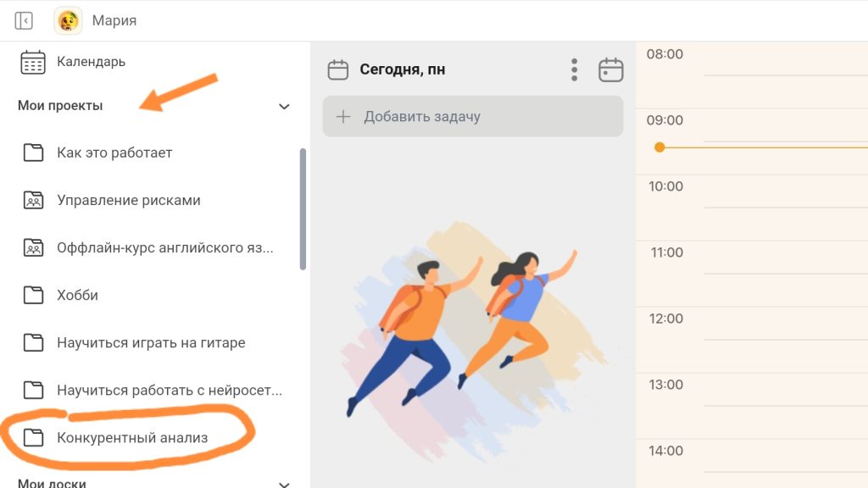Image resolution: width=868 pixels, height=488 pixels.
Task: Open Мария user avatar
Action: pyautogui.click(x=68, y=21)
